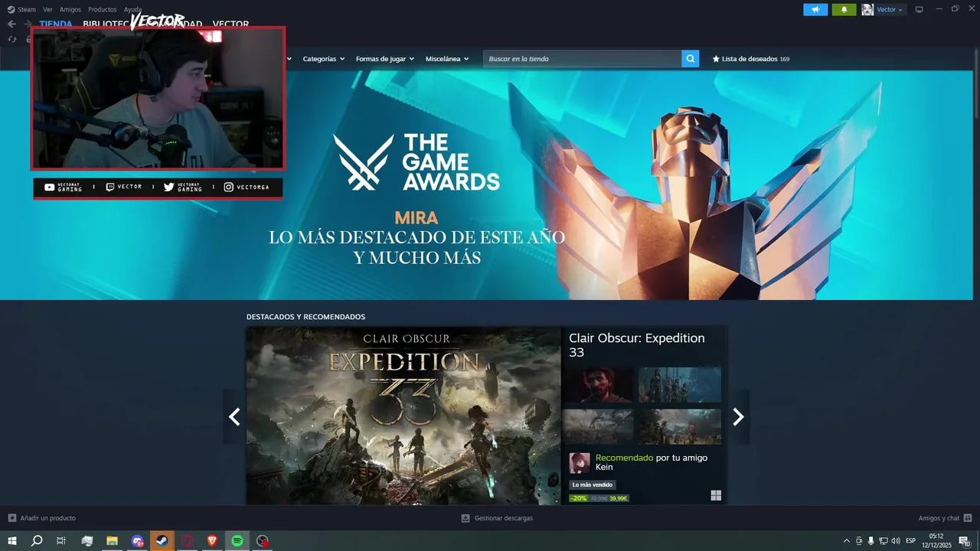This screenshot has width=980, height=551.
Task: Open 'Gestionar descargas' downloads manager
Action: (x=497, y=518)
